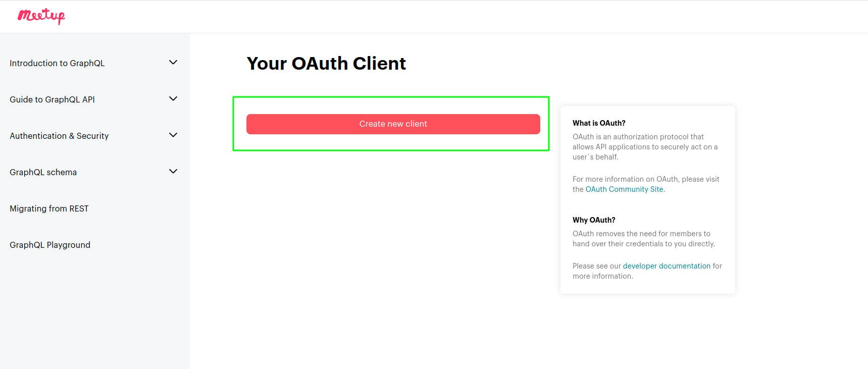Viewport: 868px width, 369px height.
Task: Expand the Guide to GraphQL API chevron
Action: (173, 99)
